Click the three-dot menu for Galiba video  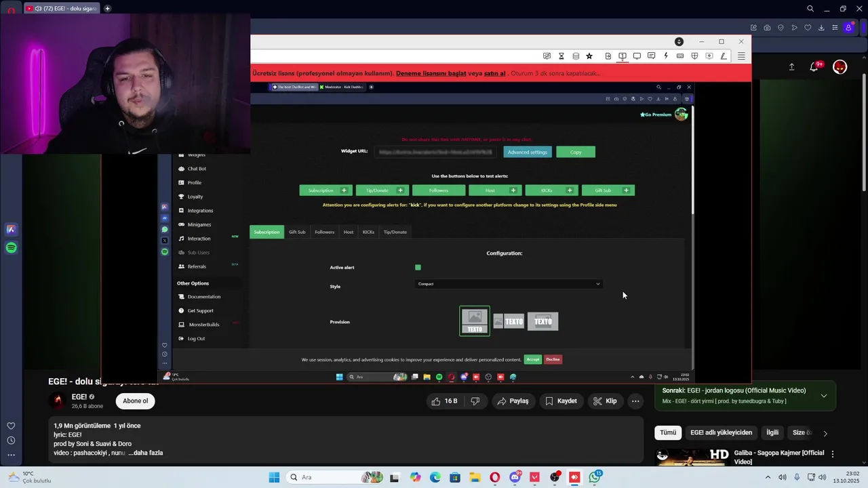(833, 454)
